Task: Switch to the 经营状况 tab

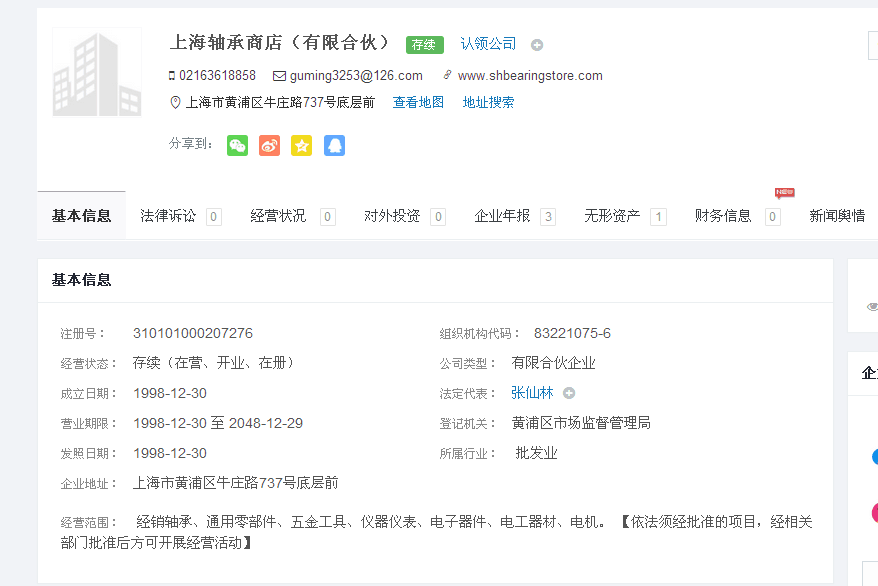Action: pyautogui.click(x=278, y=216)
